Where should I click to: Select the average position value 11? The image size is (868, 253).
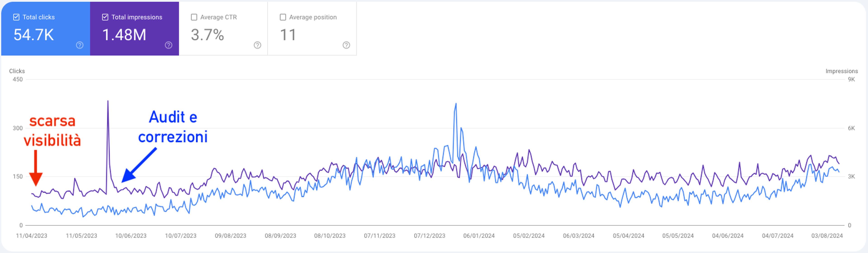[x=288, y=35]
